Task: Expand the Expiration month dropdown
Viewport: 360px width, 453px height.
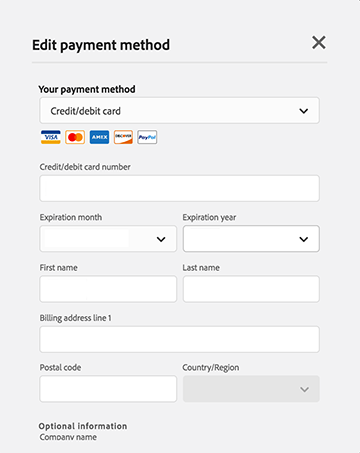Action: click(108, 239)
